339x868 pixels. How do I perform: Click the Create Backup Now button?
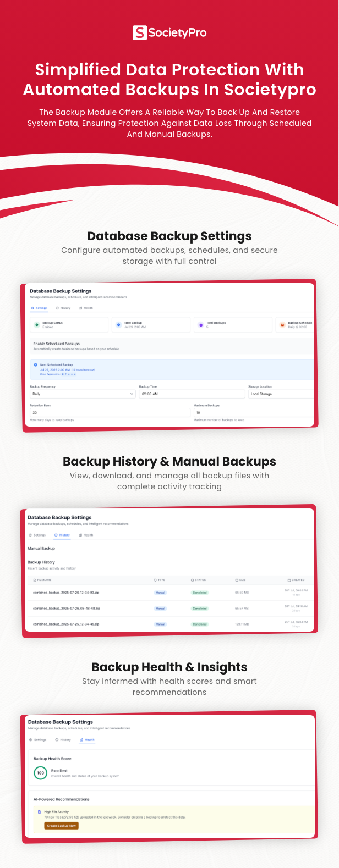click(62, 826)
